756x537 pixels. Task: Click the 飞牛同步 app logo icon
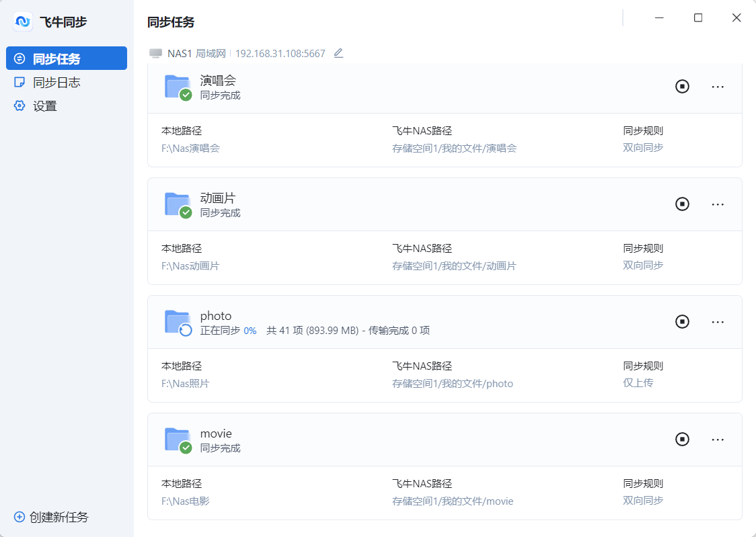pos(23,22)
